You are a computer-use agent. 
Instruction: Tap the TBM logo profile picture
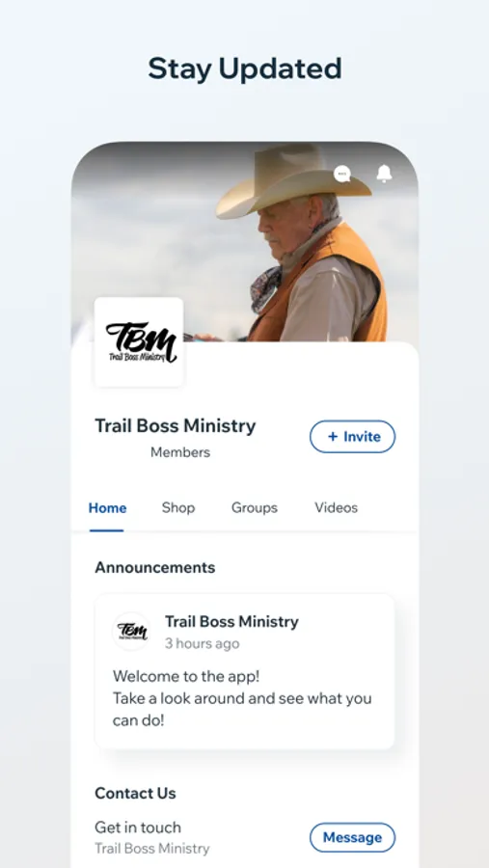(139, 342)
